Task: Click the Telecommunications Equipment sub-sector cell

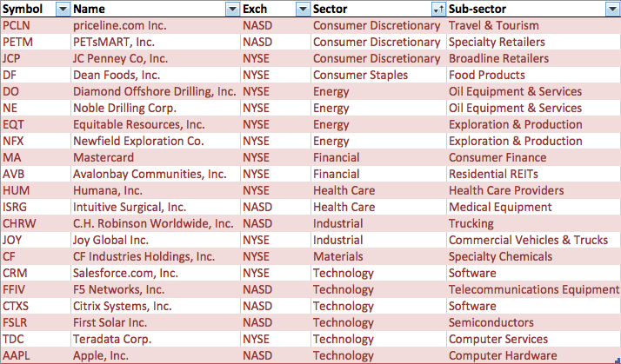Action: [x=533, y=289]
